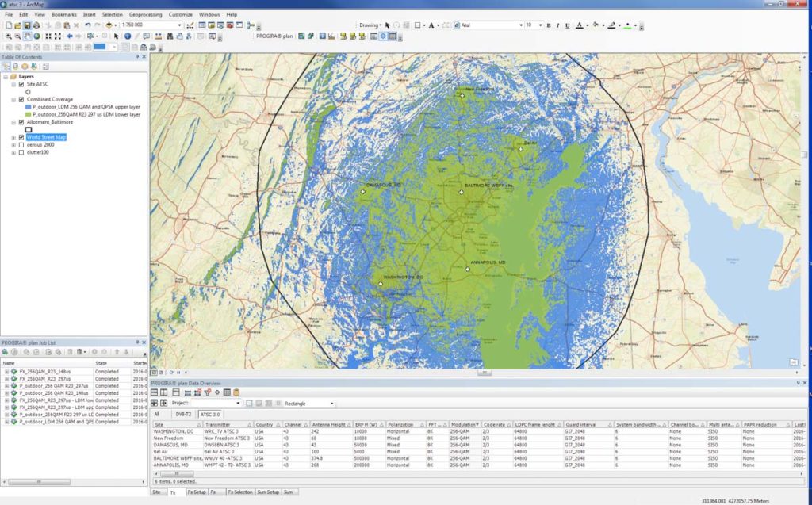Expand the FX_256QAM_R23_148us job
This screenshot has width=812, height=505.
pos(6,372)
